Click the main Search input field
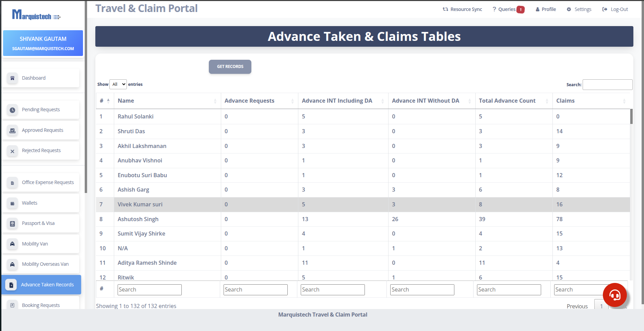The width and height of the screenshot is (644, 331). pyautogui.click(x=607, y=84)
